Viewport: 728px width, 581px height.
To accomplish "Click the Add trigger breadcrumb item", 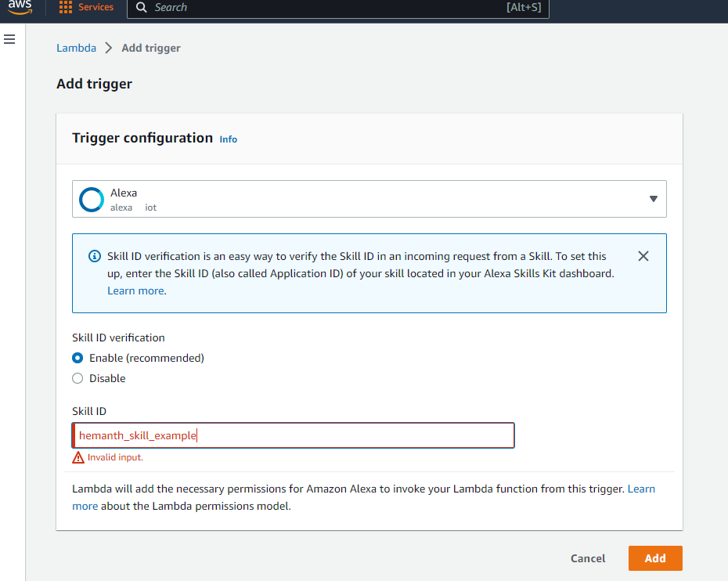I will click(151, 48).
